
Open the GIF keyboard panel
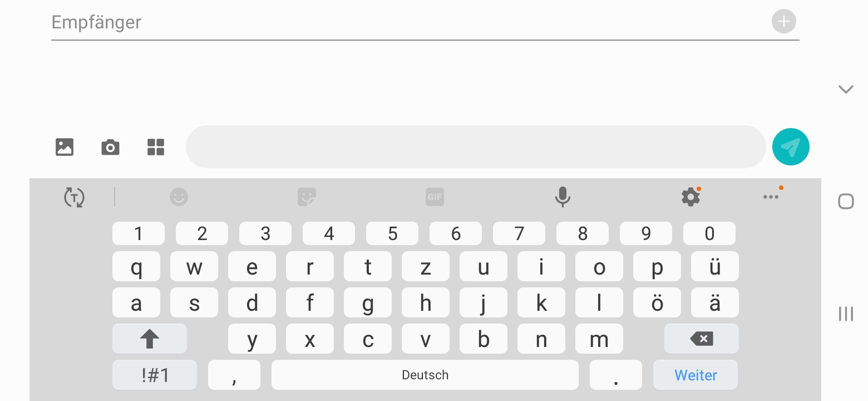[435, 197]
